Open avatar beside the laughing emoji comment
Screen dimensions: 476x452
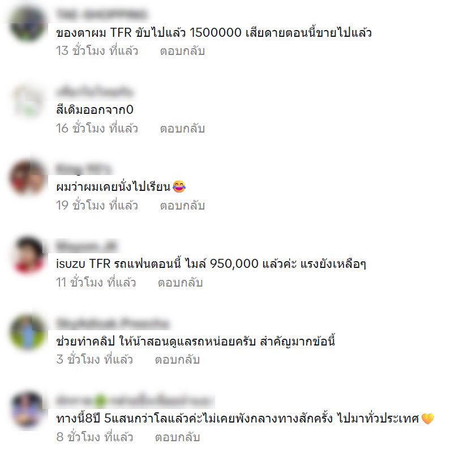[x=28, y=178]
